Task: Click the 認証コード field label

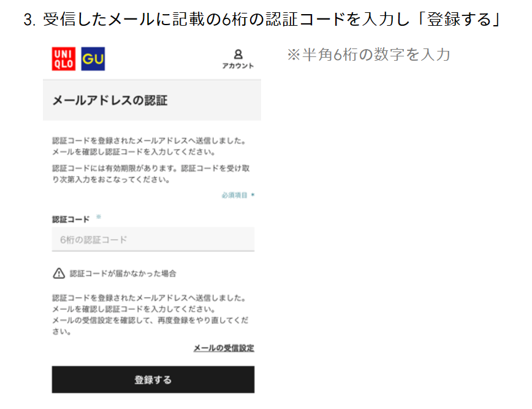Action: [71, 220]
